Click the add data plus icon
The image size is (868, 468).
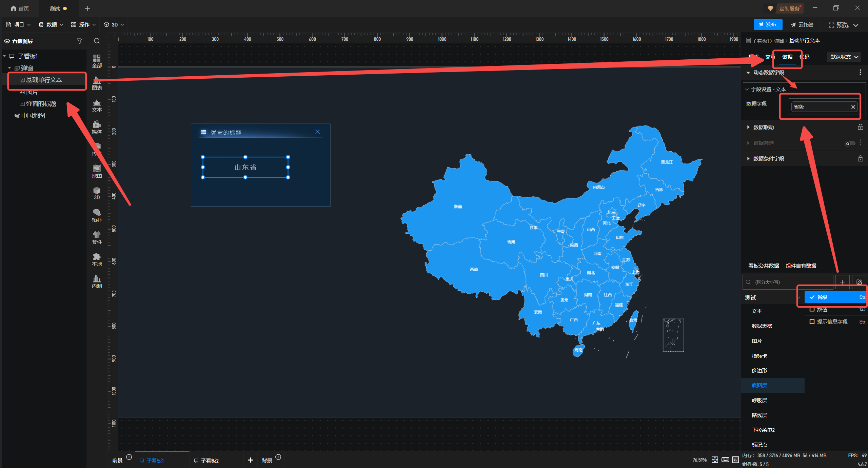842,282
